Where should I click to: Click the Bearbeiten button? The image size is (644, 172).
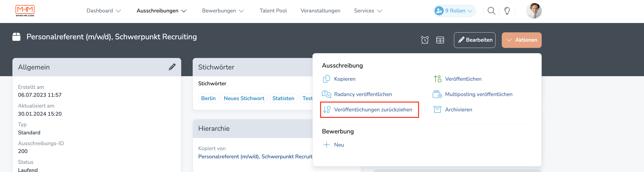click(474, 40)
